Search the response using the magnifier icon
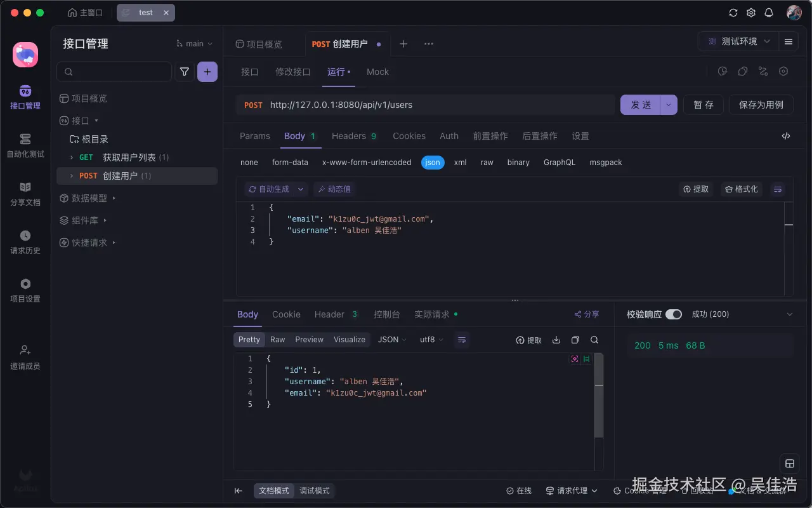 594,340
